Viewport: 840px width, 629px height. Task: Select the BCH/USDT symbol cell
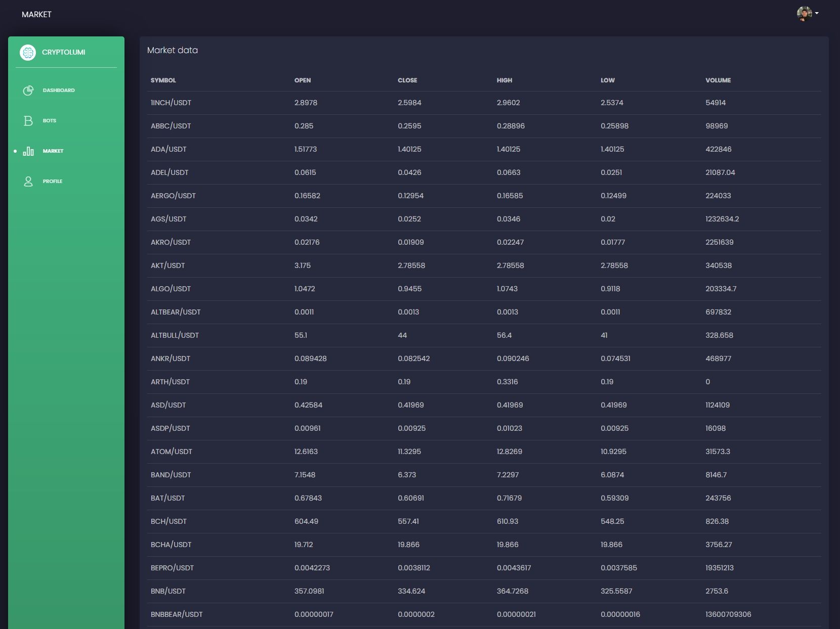169,521
